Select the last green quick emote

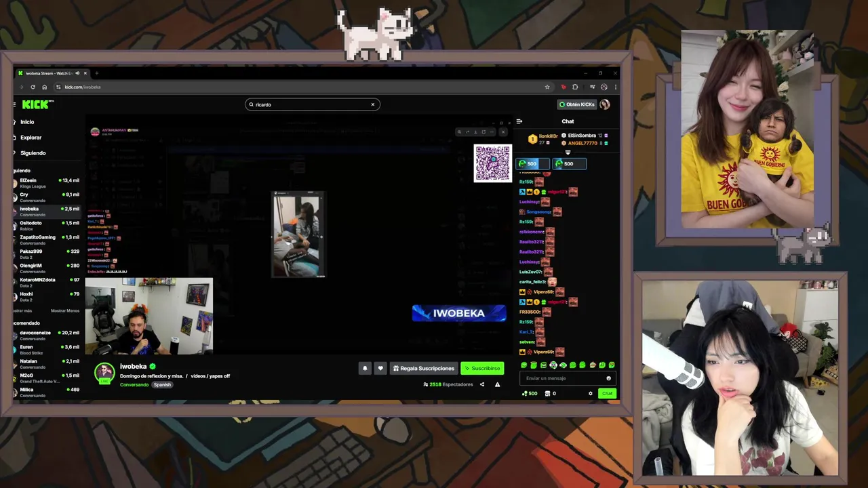[x=612, y=365]
